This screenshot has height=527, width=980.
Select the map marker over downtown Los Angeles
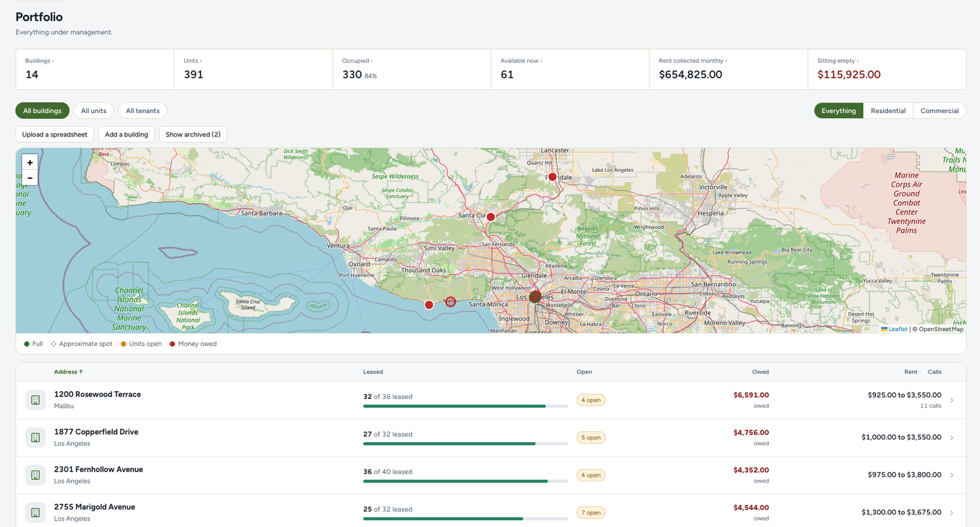coord(535,297)
